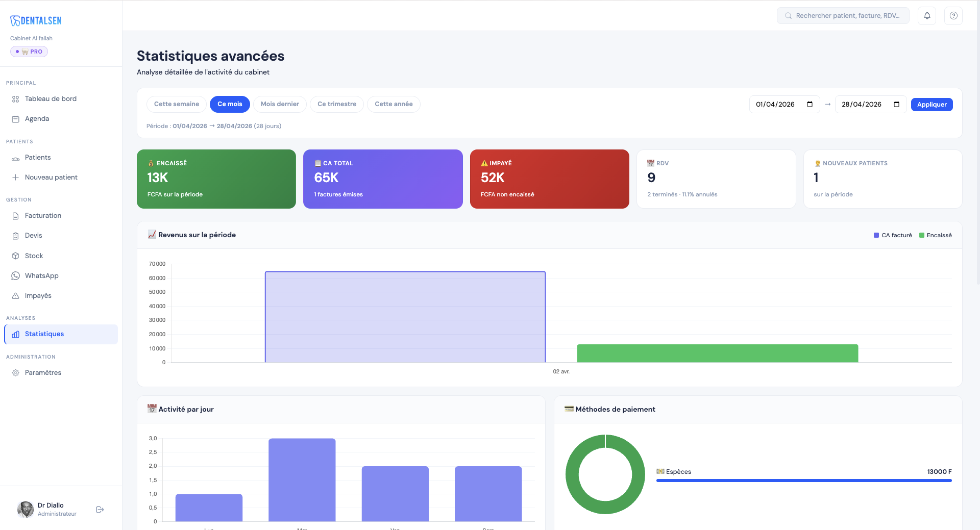Click the Agenda calendar icon

click(x=15, y=119)
